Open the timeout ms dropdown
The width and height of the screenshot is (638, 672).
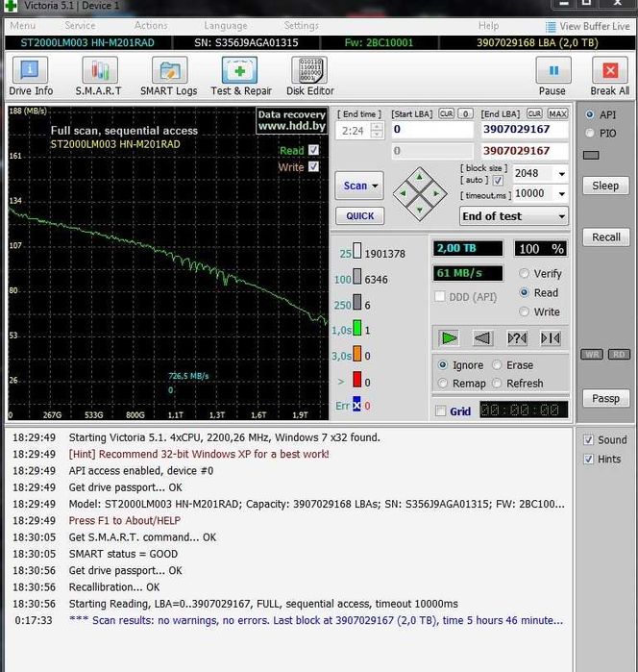tap(561, 193)
